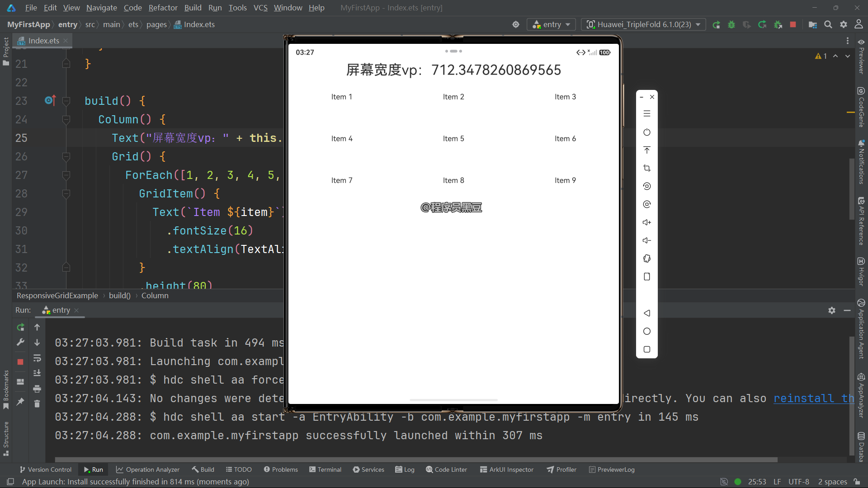Open the account profile icon
The width and height of the screenshot is (868, 488).
click(x=859, y=24)
